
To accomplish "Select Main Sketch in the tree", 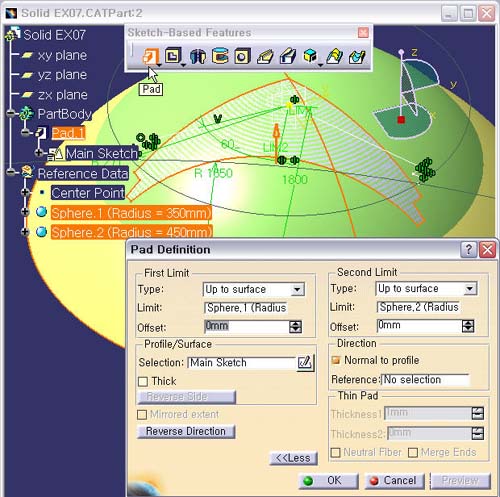I will 102,153.
